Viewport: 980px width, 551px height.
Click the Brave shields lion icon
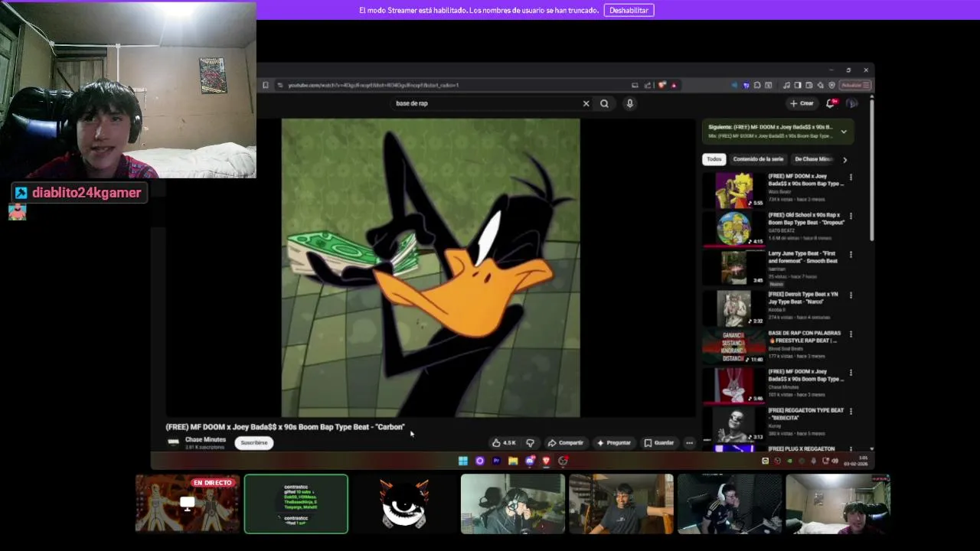tap(662, 85)
